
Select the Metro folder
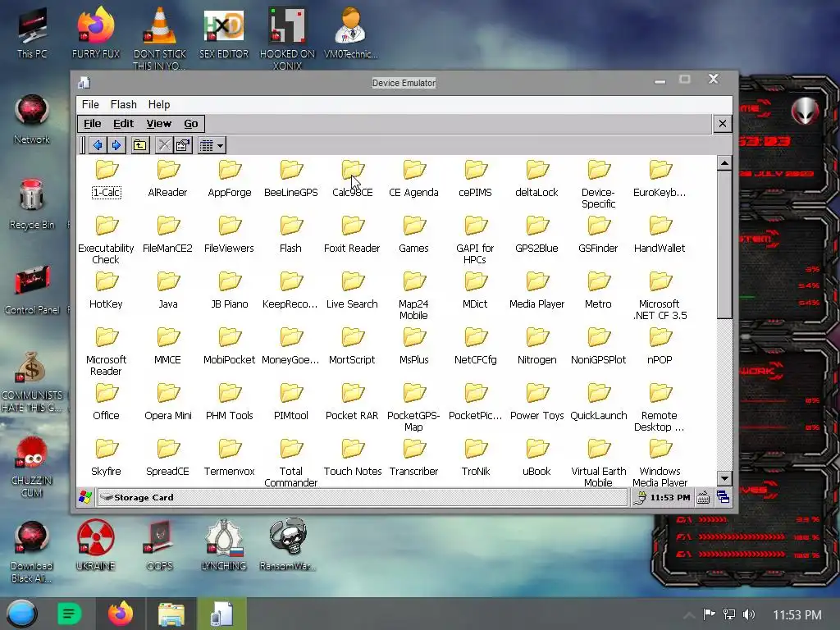click(598, 291)
